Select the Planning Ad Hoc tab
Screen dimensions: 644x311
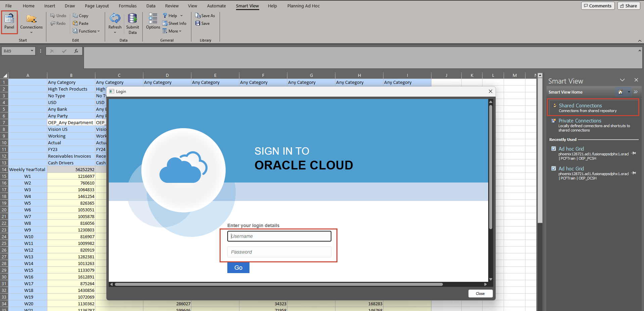point(304,6)
